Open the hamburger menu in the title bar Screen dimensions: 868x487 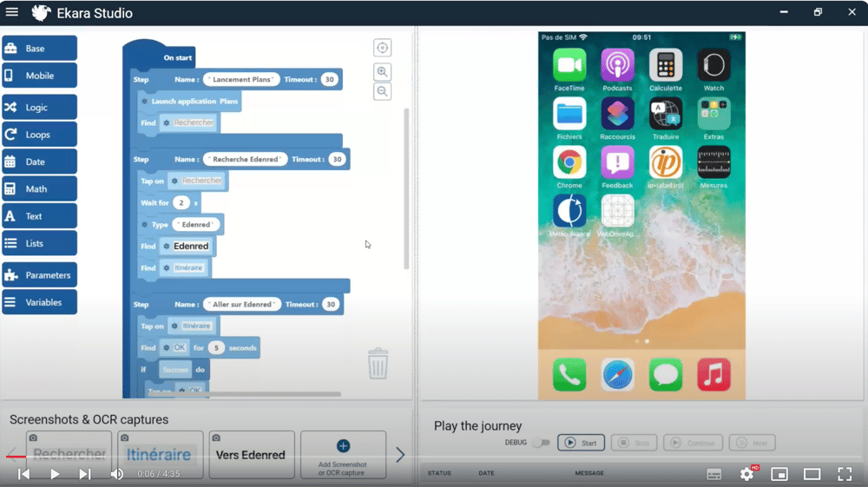pos(12,12)
